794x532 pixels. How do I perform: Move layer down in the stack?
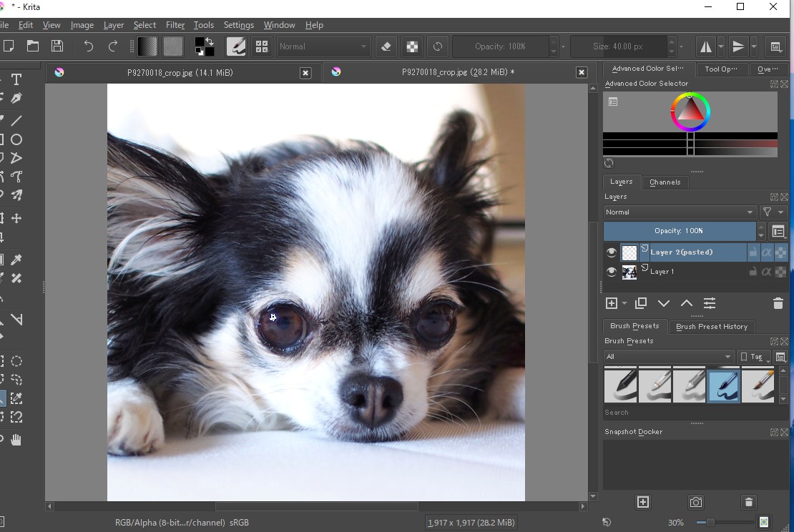tap(663, 303)
